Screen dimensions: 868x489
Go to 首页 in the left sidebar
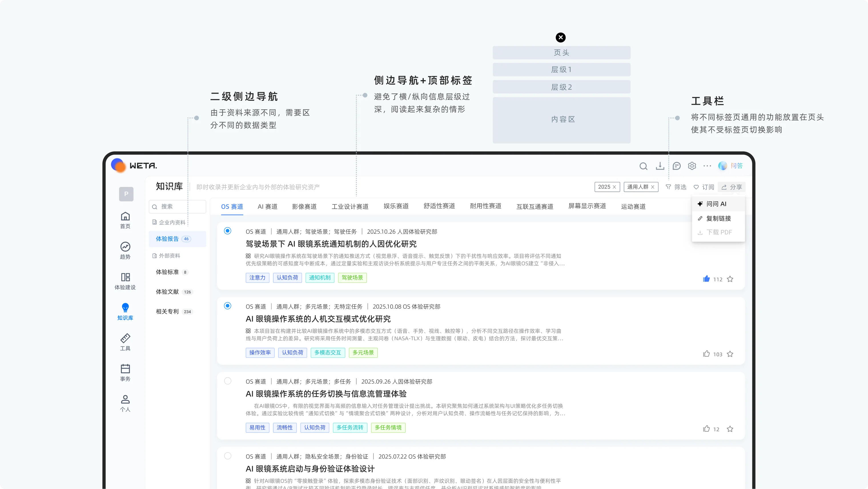(125, 220)
